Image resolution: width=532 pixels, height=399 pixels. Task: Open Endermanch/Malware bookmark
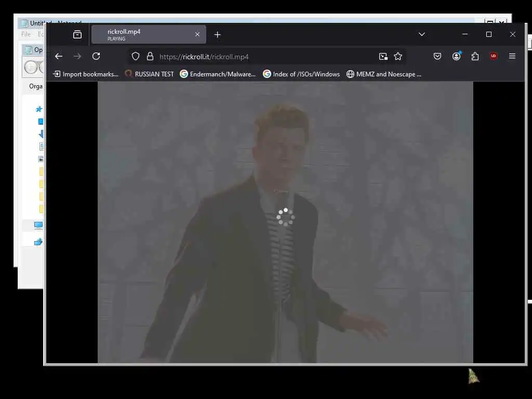click(218, 74)
